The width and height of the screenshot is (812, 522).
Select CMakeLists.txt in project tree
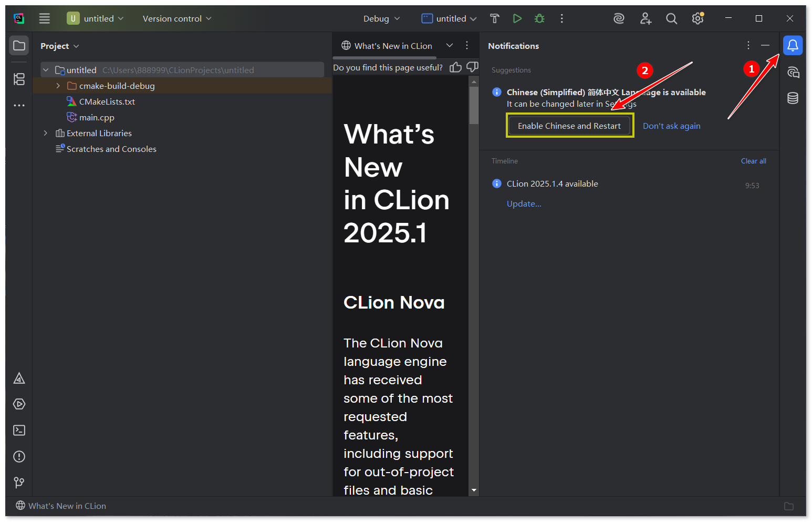click(107, 101)
